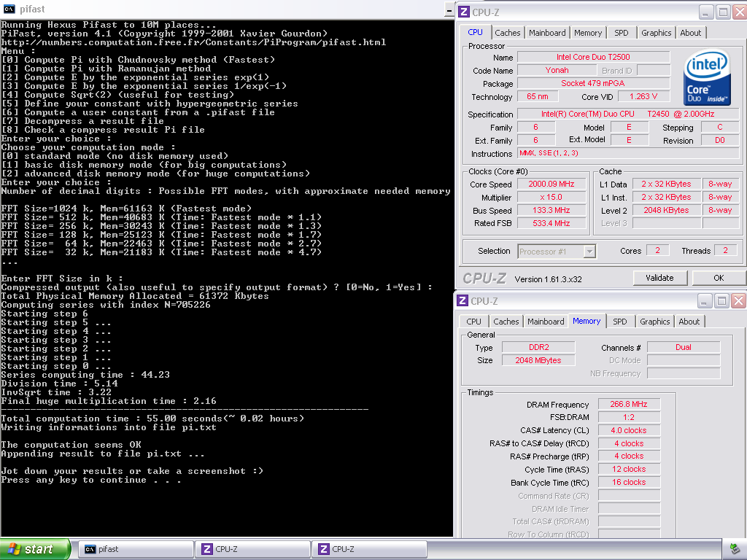Click the Cores value field
Viewport: 747px width, 560px height.
click(657, 251)
